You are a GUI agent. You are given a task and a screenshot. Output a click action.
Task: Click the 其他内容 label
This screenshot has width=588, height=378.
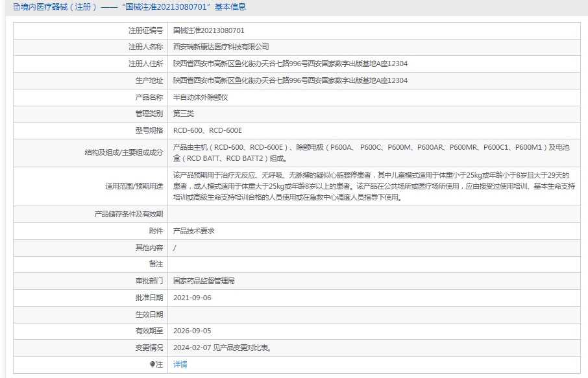tap(149, 248)
